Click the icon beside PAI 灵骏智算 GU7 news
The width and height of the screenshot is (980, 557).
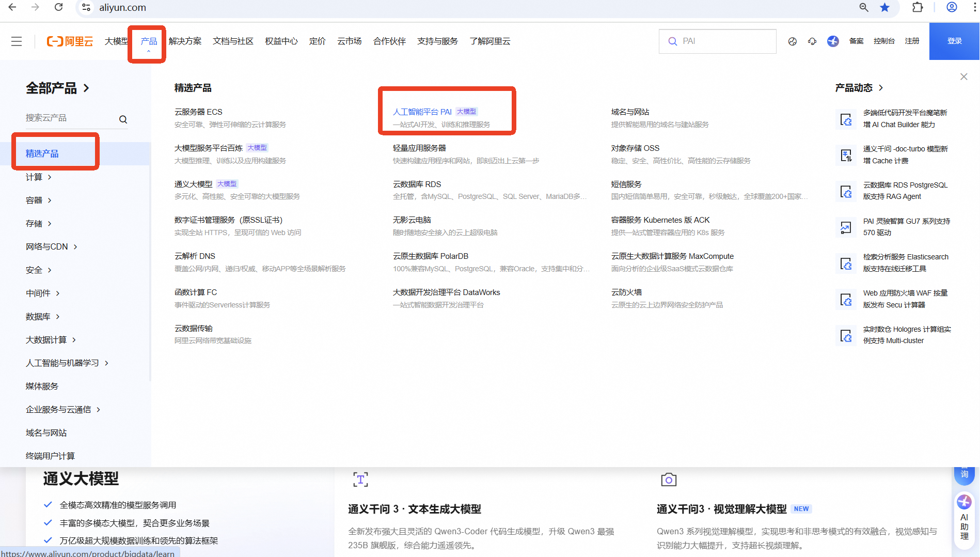pyautogui.click(x=846, y=227)
